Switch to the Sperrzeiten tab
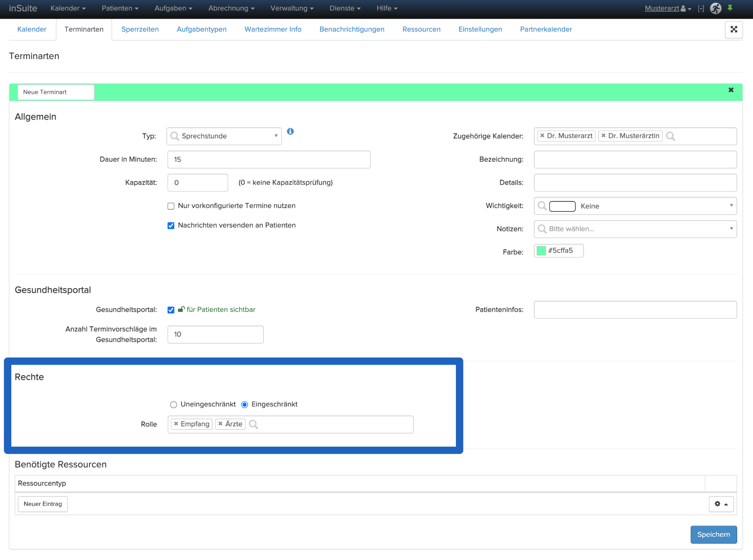Viewport: 753px width, 560px height. coord(140,29)
